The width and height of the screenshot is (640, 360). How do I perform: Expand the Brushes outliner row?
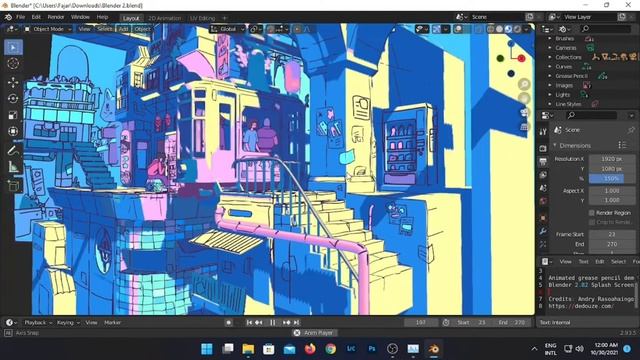point(550,38)
